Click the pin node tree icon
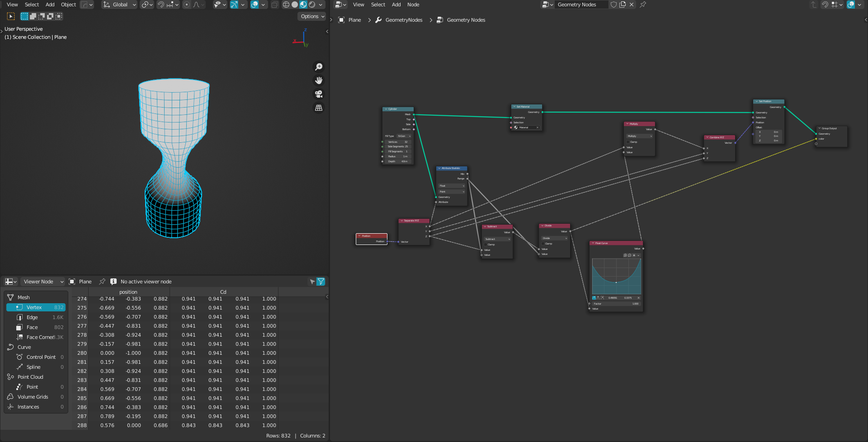 (x=643, y=5)
